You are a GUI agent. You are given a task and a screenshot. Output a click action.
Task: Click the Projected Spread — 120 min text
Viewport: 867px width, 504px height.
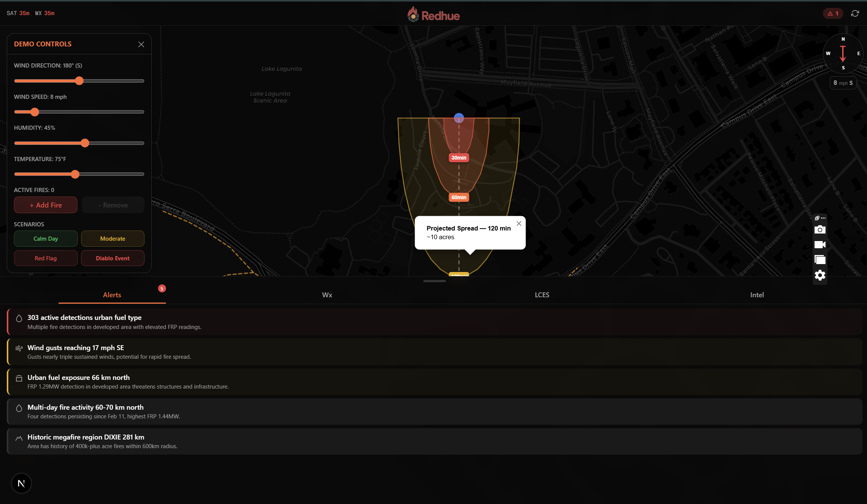point(469,228)
